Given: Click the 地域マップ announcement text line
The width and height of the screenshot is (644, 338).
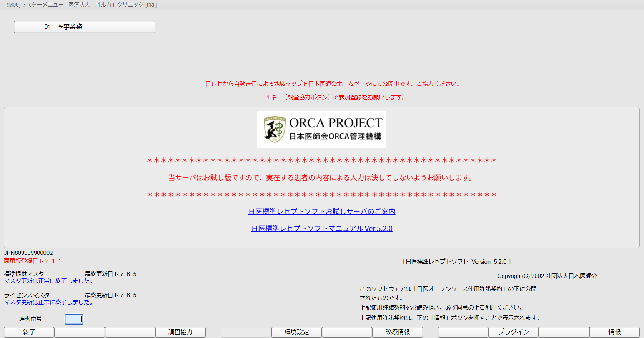Looking at the screenshot, I should tap(333, 84).
